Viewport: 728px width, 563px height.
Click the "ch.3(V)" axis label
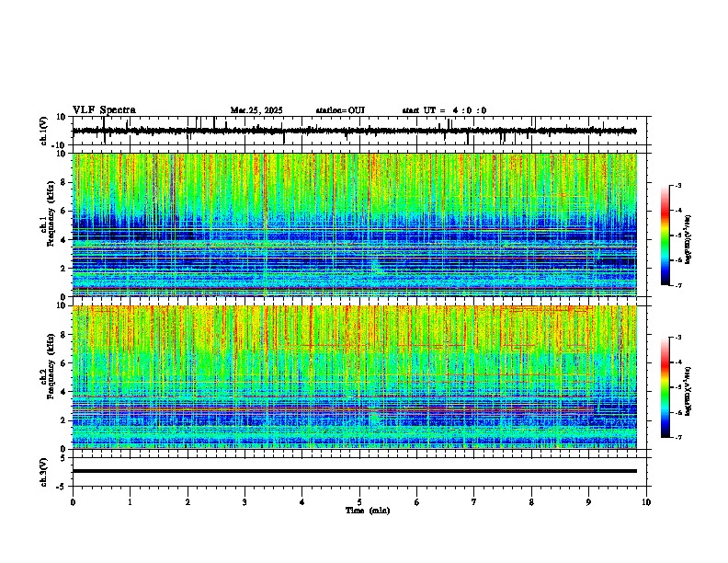[x=44, y=472]
